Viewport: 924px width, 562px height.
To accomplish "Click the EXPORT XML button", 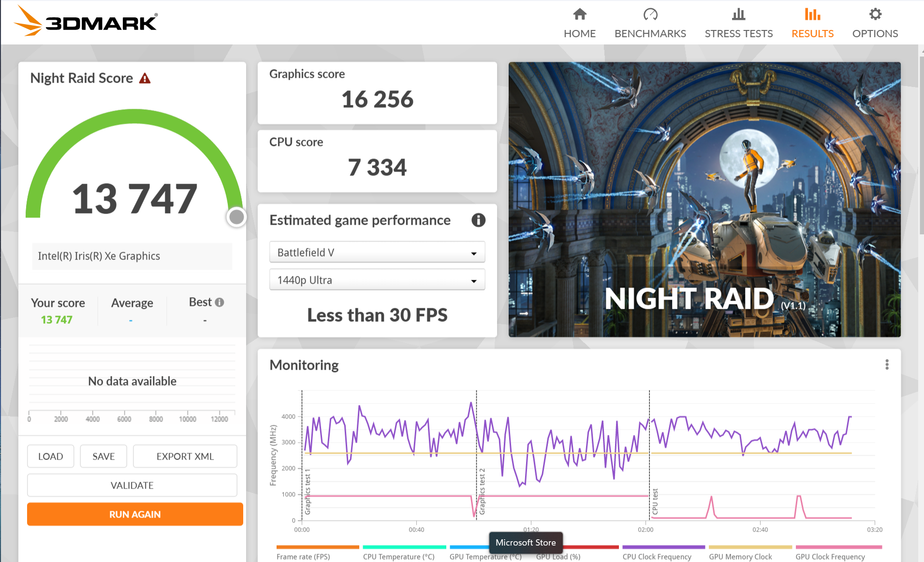I will (185, 456).
